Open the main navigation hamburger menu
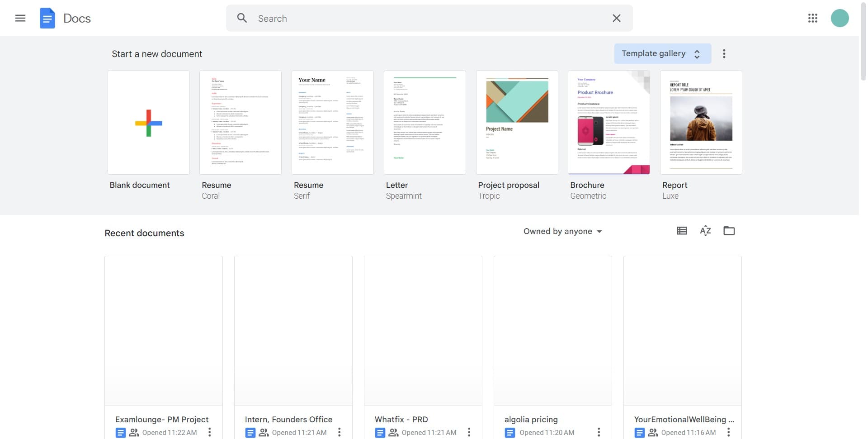The width and height of the screenshot is (868, 439). pos(20,18)
